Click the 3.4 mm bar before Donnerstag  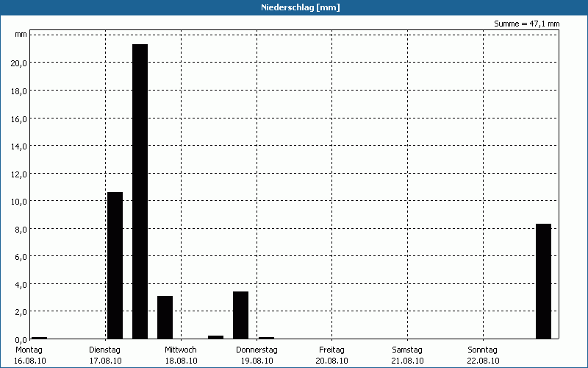tap(240, 315)
